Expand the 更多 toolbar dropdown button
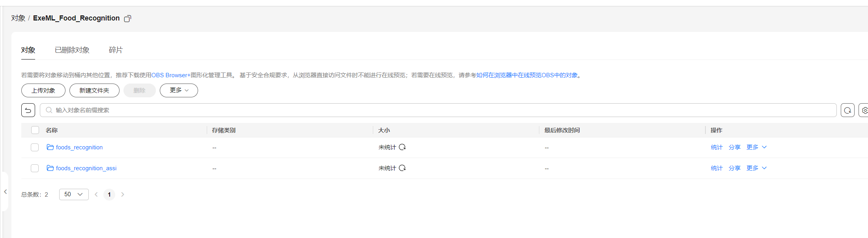 point(179,90)
